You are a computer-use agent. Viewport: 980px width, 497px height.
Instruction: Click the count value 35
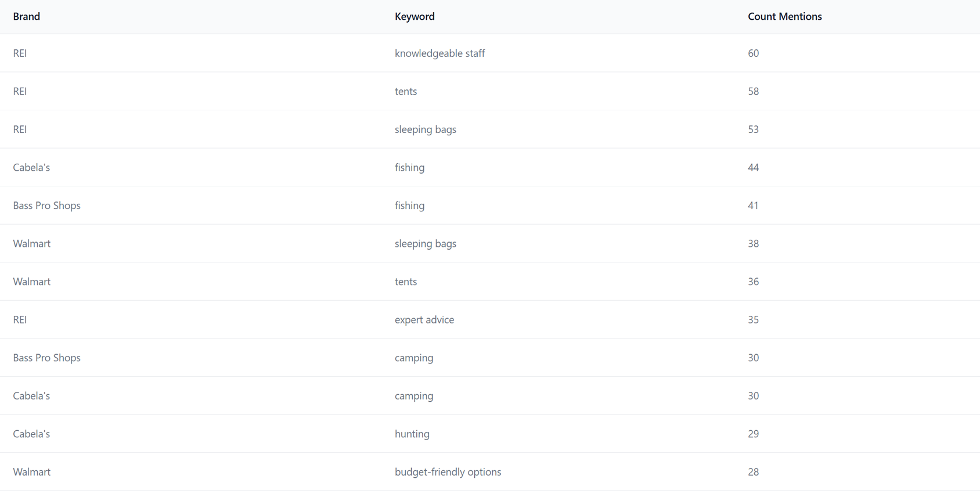click(753, 320)
